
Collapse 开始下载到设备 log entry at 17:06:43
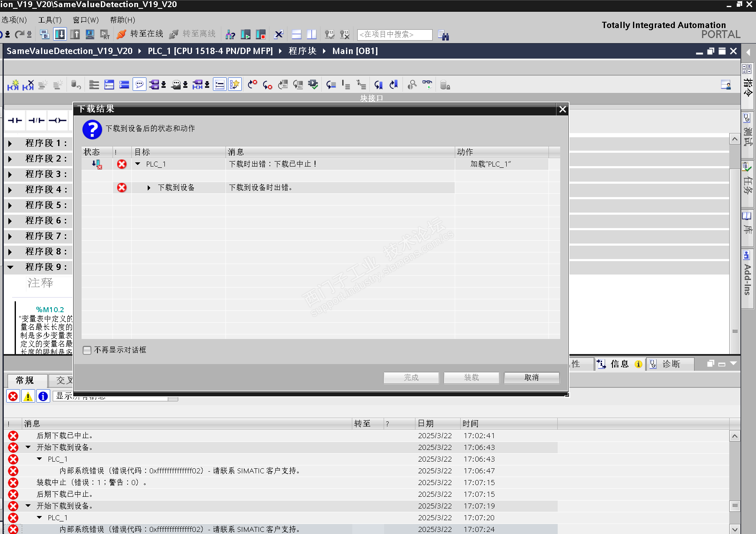(28, 447)
